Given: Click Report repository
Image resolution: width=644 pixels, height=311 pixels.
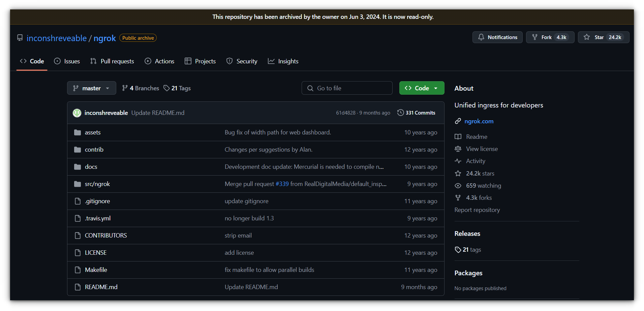Looking at the screenshot, I should 477,210.
